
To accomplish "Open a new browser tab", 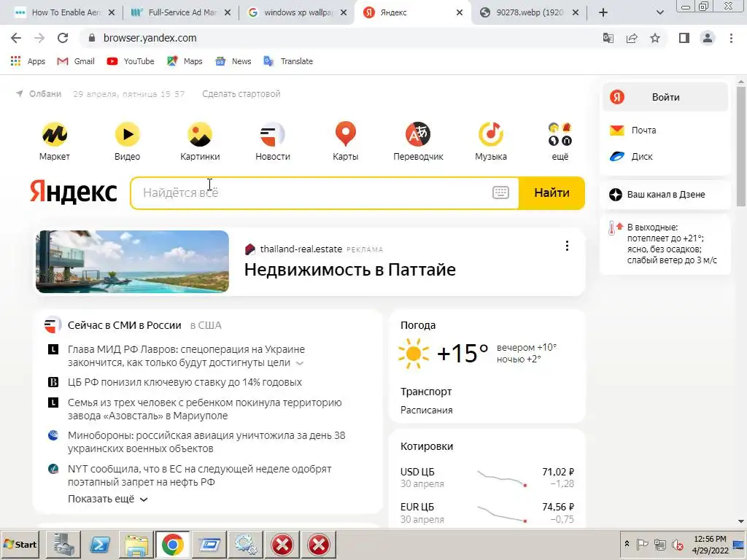I will point(603,12).
